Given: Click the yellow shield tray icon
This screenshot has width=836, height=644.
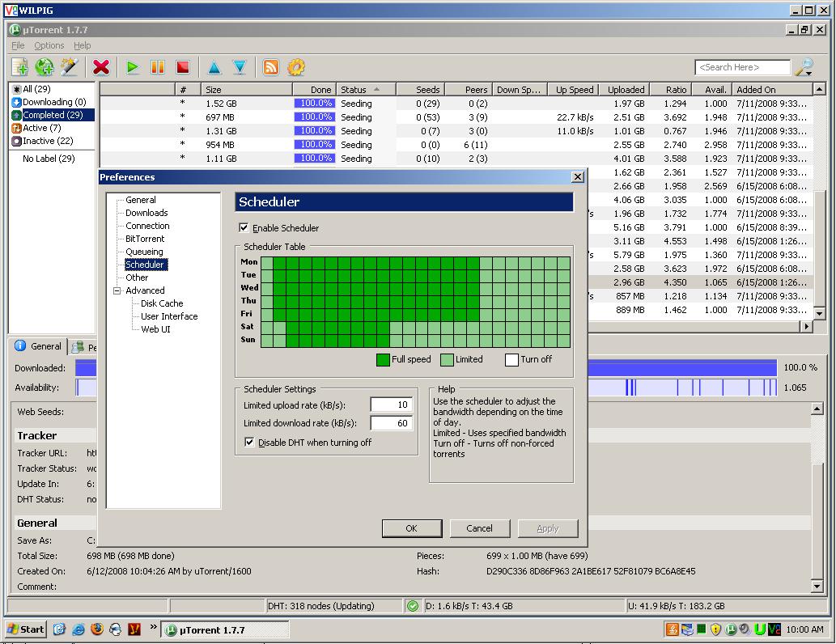Looking at the screenshot, I should pos(715,629).
